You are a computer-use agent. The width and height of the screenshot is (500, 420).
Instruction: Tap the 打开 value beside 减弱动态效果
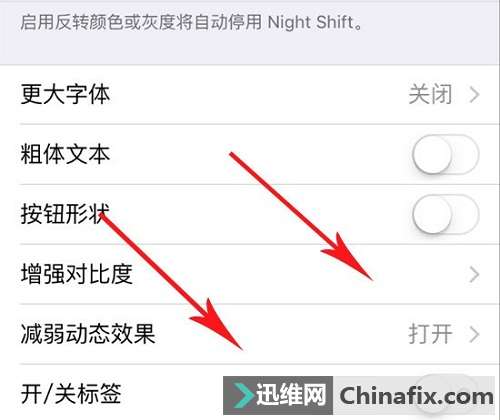tap(430, 334)
